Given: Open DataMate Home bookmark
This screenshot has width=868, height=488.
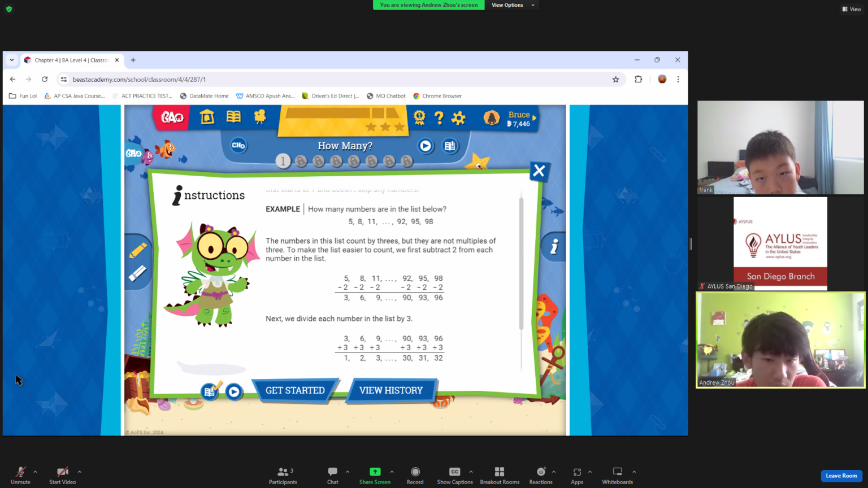Looking at the screenshot, I should [x=204, y=96].
